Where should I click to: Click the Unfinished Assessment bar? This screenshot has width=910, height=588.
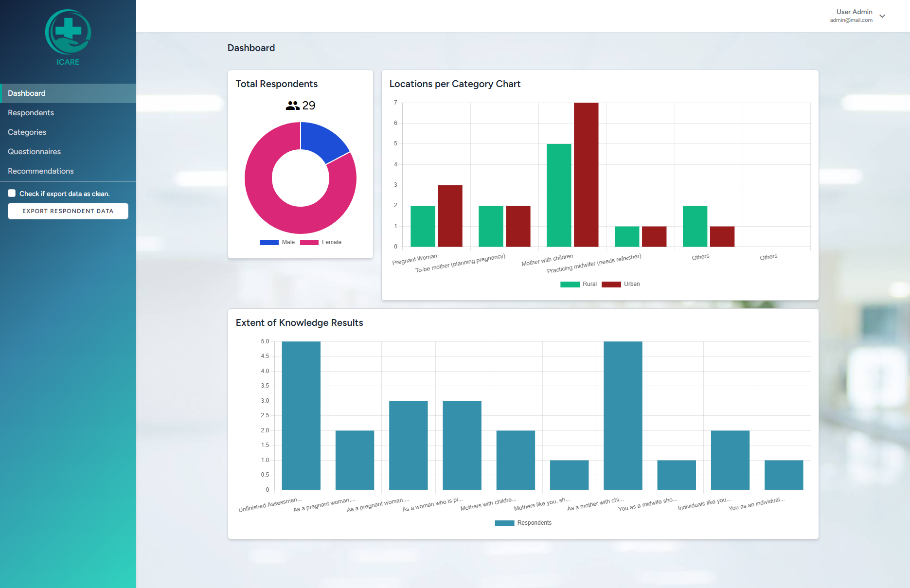coord(301,416)
